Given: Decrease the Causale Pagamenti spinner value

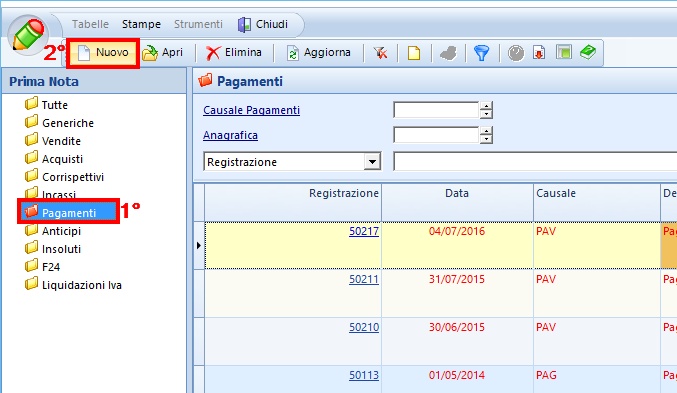Looking at the screenshot, I should point(486,114).
